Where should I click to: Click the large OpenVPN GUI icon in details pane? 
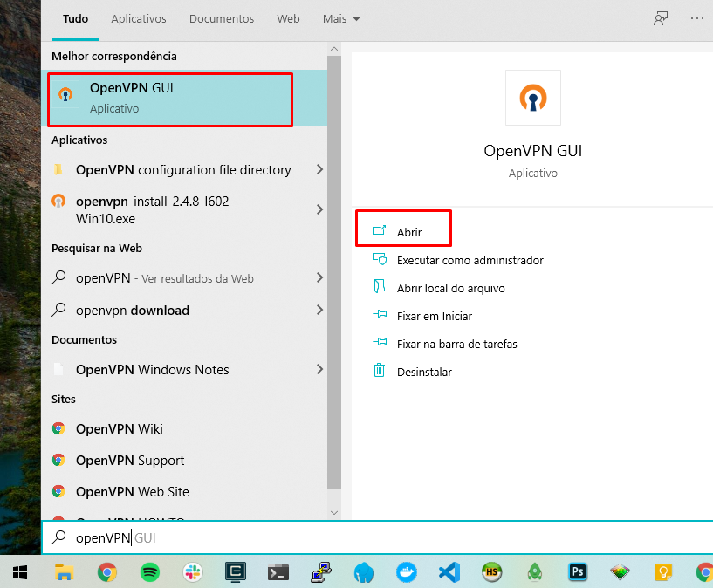(x=533, y=98)
